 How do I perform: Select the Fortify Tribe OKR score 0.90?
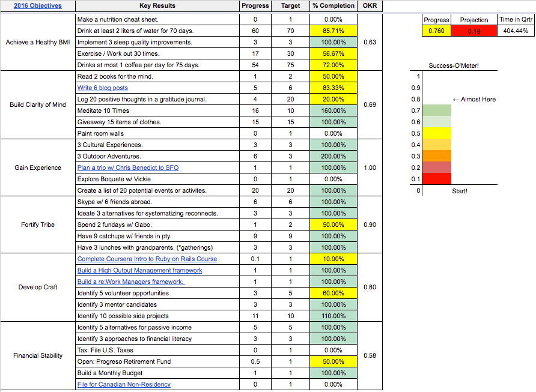[370, 225]
